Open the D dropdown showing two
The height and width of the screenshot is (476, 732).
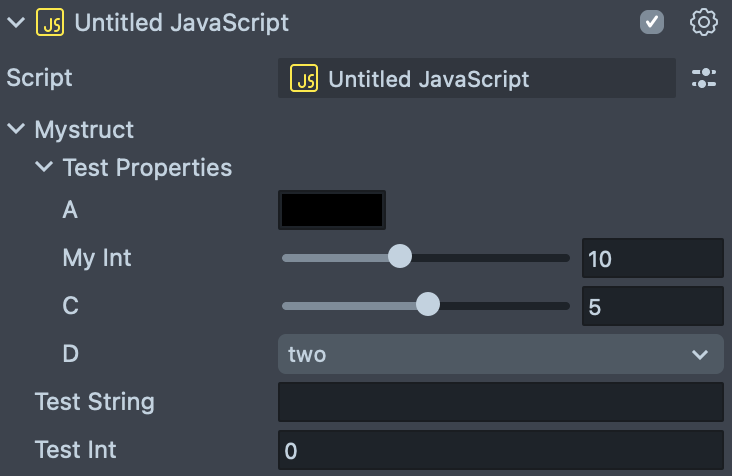coord(500,354)
